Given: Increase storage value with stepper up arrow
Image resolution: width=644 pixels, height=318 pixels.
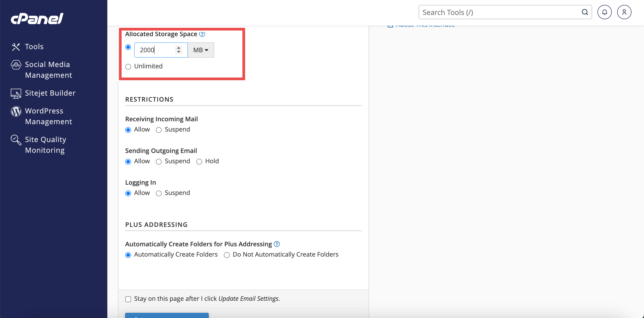Looking at the screenshot, I should pos(178,47).
